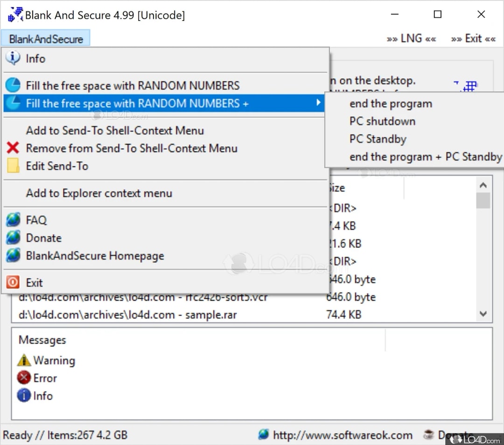The image size is (504, 445).
Task: Click the blue Info icon in Messages
Action: (x=24, y=396)
